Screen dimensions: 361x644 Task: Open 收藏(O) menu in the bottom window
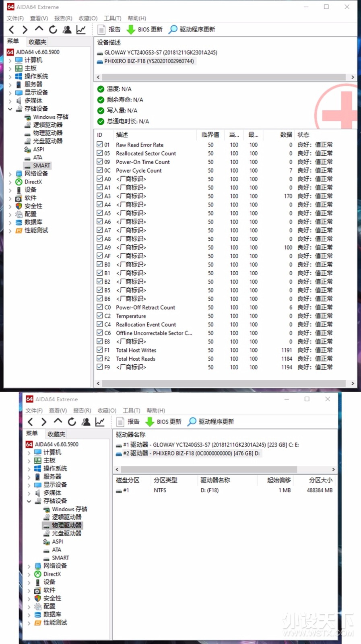[x=107, y=411]
